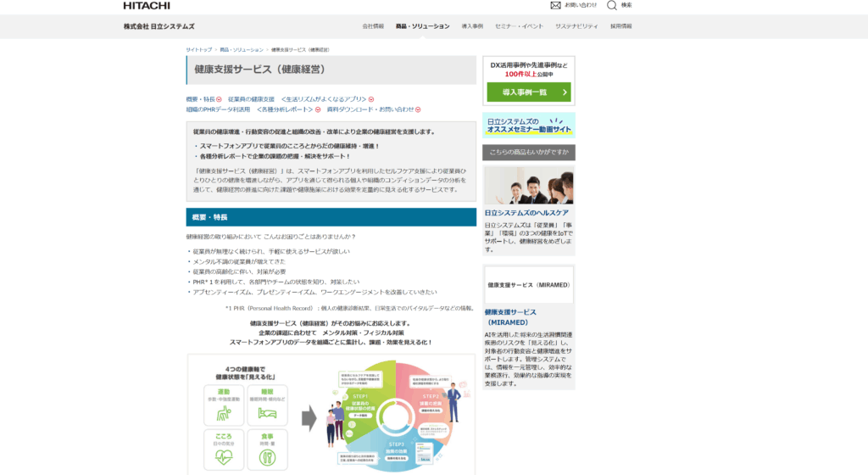Click the STEP1 segment of the cycle diagram
This screenshot has width=868, height=475.
[x=359, y=407]
